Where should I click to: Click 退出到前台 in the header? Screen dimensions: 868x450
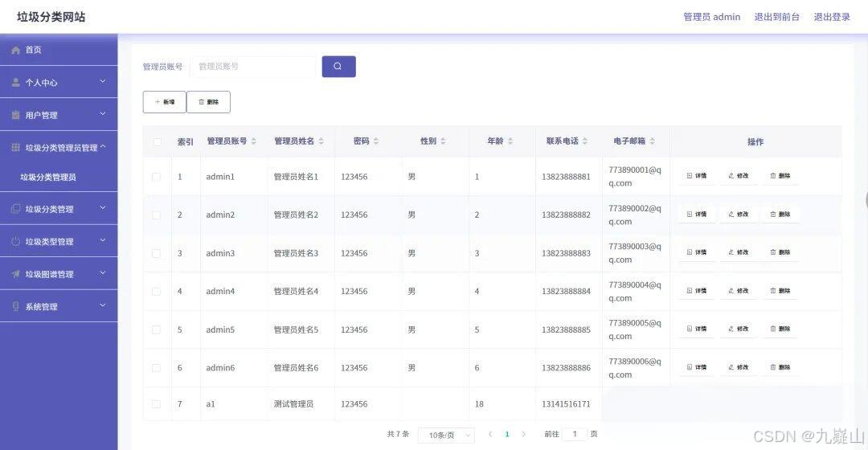(776, 17)
